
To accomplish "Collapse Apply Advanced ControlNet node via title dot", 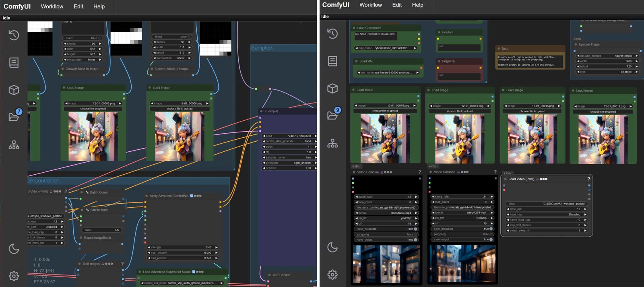I will click(146, 196).
